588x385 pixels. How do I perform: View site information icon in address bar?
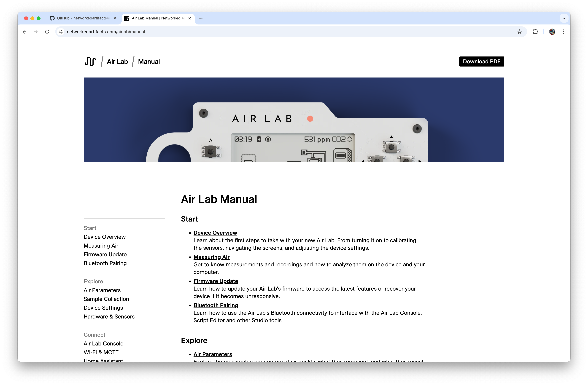pyautogui.click(x=61, y=32)
